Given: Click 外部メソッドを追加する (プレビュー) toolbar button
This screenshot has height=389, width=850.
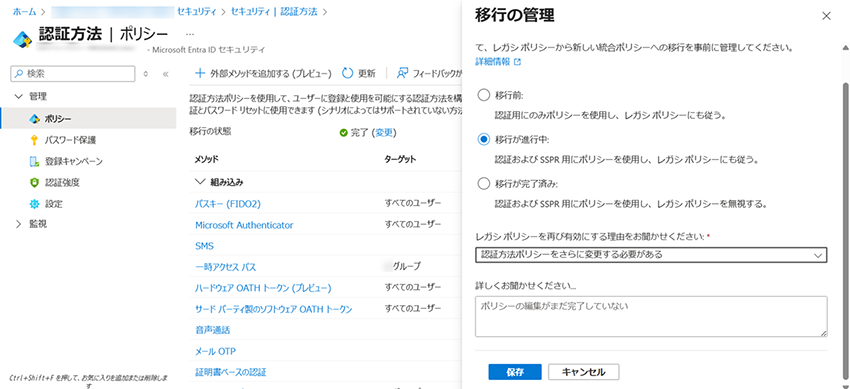Looking at the screenshot, I should tap(262, 73).
